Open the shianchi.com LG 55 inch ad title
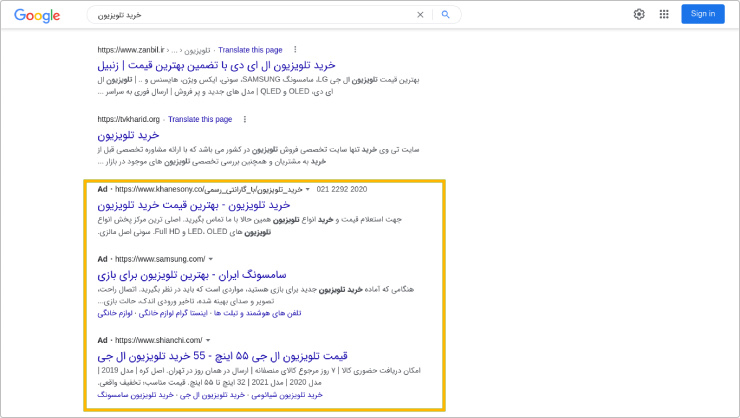The height and width of the screenshot is (418, 740). pos(222,356)
